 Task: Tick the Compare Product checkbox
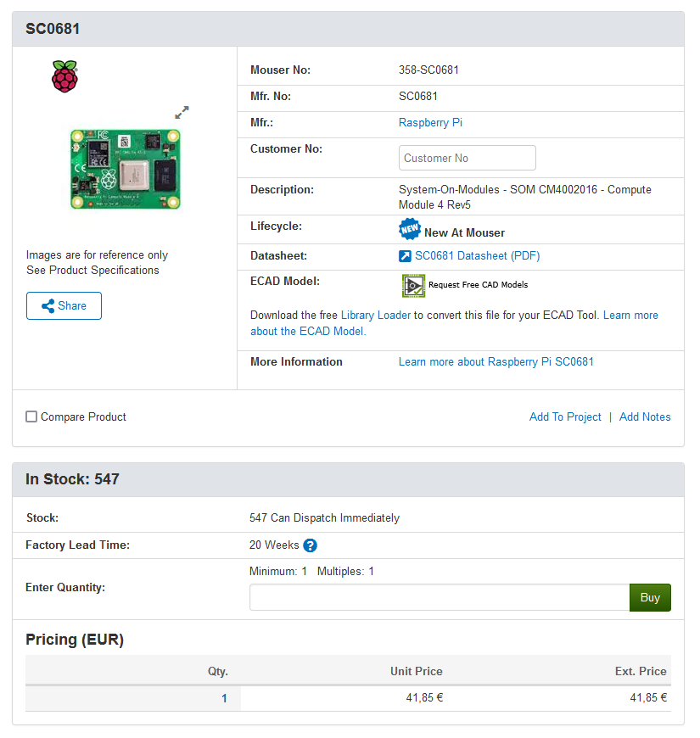[x=31, y=417]
